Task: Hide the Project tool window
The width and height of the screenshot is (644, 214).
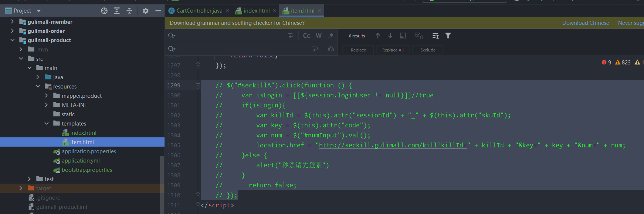Action: click(x=158, y=11)
